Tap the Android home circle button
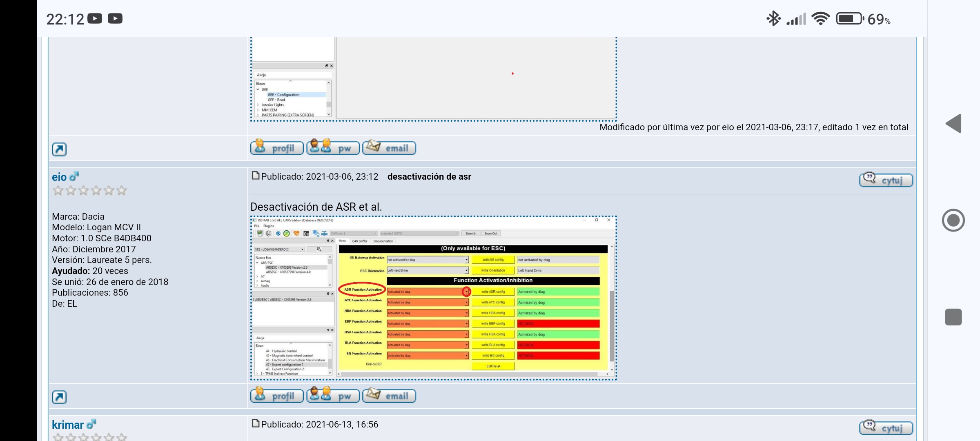980x441 pixels. (x=953, y=220)
